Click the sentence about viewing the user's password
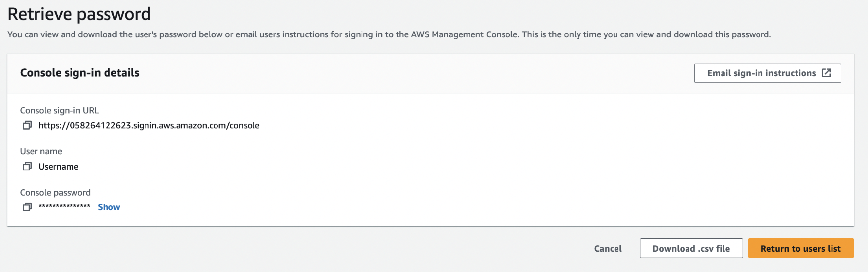 pyautogui.click(x=263, y=34)
